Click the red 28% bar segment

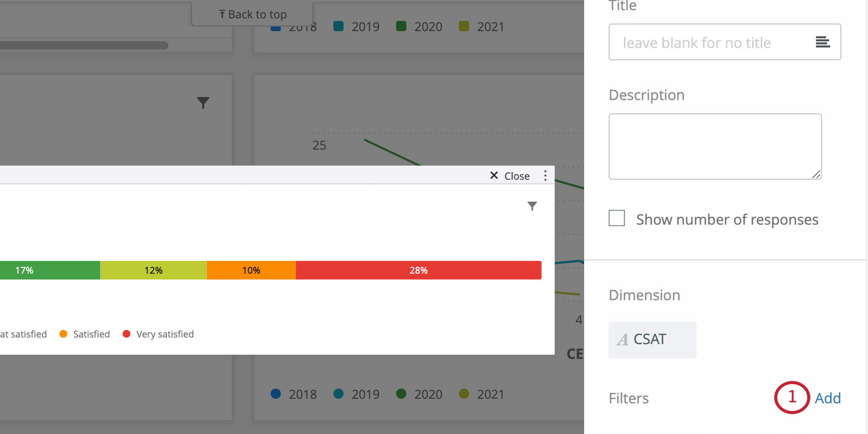pos(419,270)
